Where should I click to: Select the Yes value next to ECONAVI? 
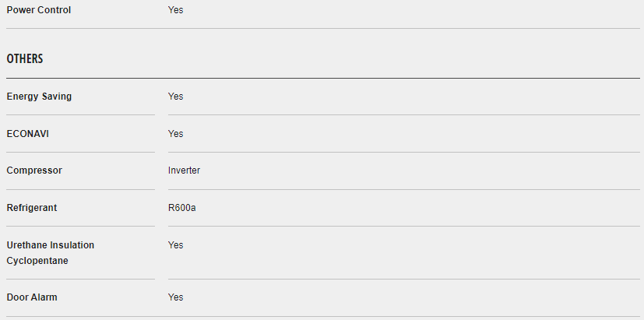tap(175, 134)
